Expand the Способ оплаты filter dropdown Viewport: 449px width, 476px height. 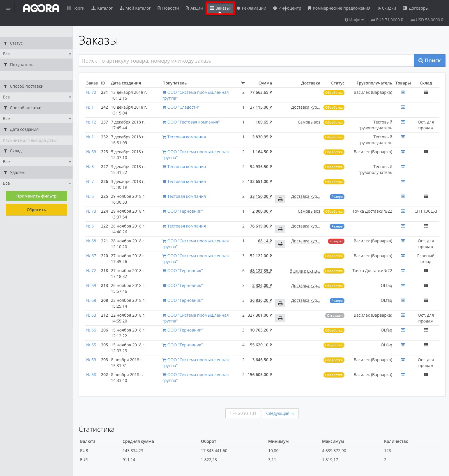click(36, 119)
